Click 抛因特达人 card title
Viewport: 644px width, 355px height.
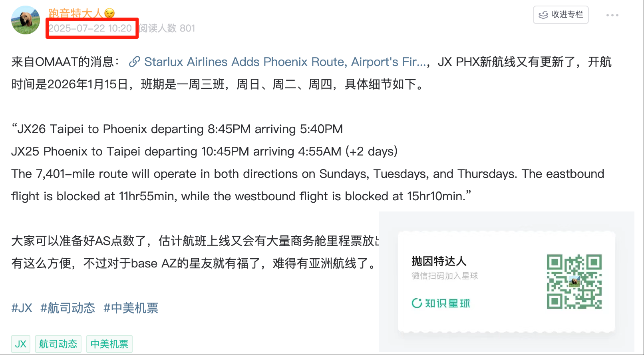pos(439,261)
